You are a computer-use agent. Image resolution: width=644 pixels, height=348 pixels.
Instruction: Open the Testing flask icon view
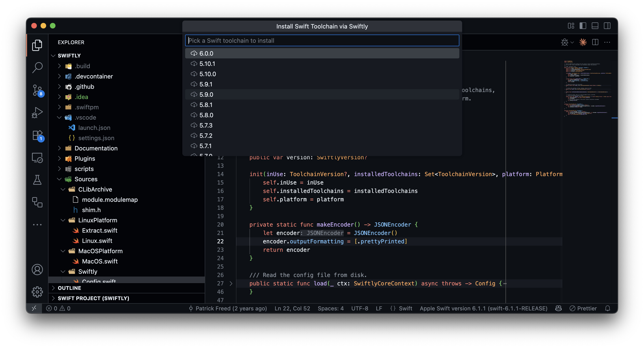coord(37,180)
